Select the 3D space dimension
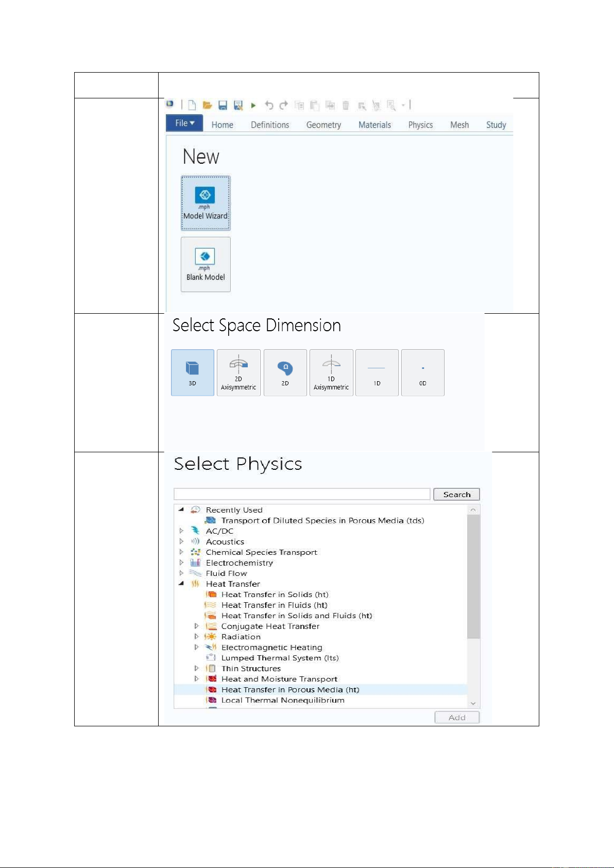The width and height of the screenshot is (614, 868). point(192,372)
